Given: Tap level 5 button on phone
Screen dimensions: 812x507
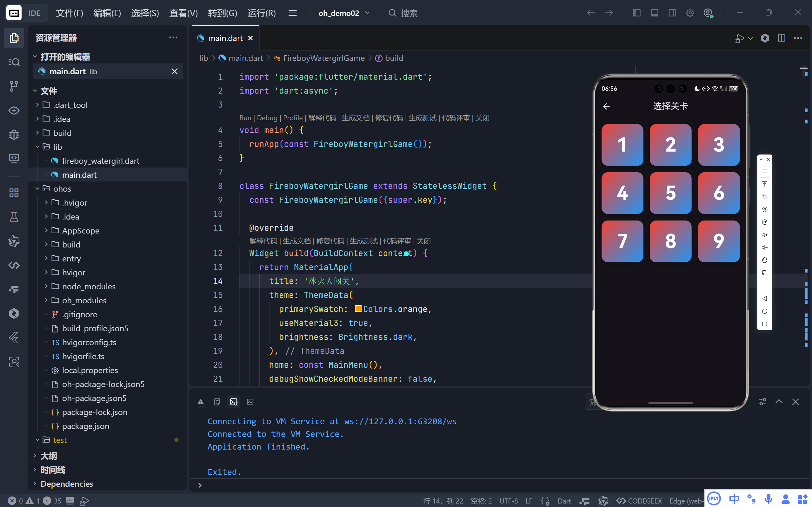Looking at the screenshot, I should click(x=670, y=193).
